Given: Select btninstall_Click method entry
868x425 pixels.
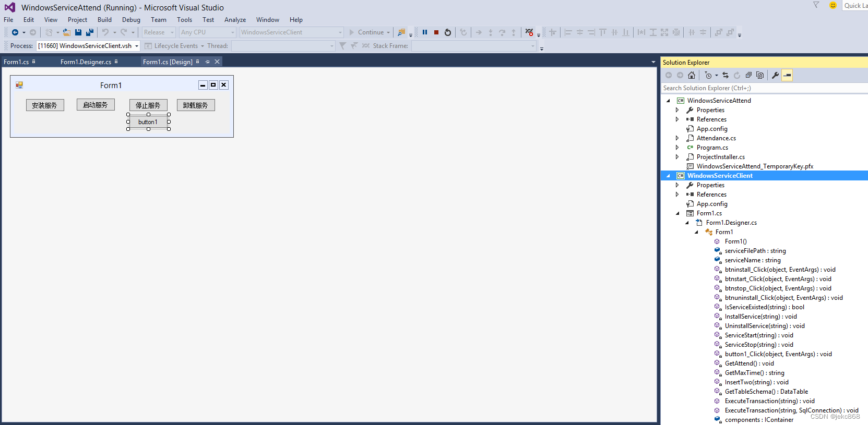Looking at the screenshot, I should (x=780, y=270).
